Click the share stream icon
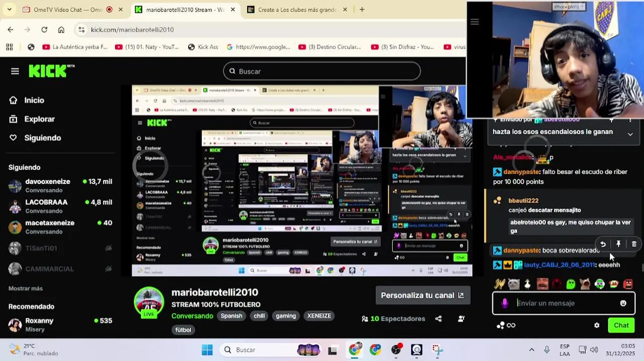The image size is (644, 361). tap(438, 318)
